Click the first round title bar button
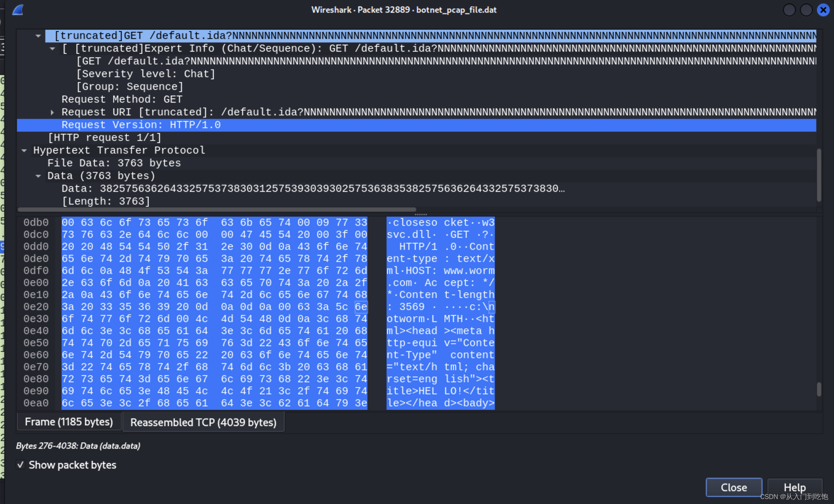Screen dimensions: 834x504 [789, 10]
